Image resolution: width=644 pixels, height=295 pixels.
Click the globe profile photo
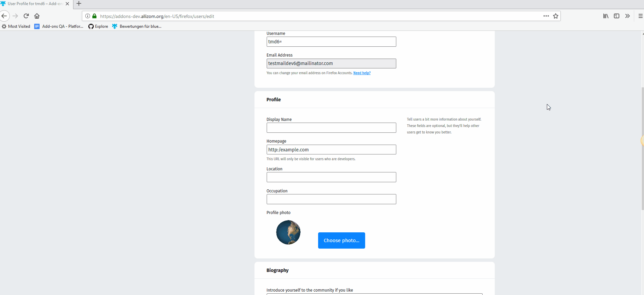click(288, 232)
